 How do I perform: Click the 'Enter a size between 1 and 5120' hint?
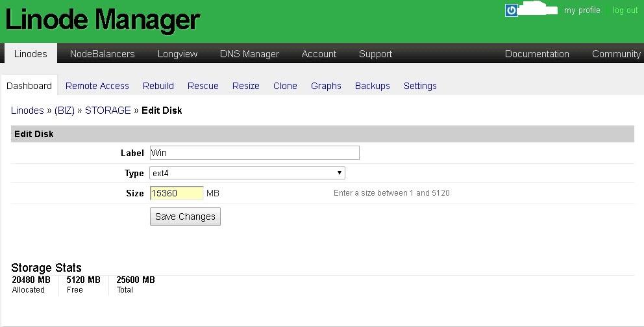(391, 193)
